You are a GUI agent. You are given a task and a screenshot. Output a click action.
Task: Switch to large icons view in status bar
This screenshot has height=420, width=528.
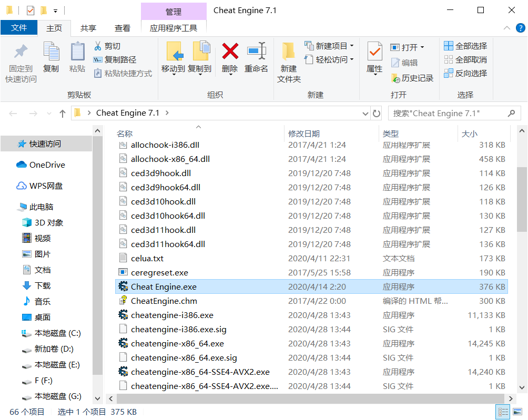[x=517, y=412]
